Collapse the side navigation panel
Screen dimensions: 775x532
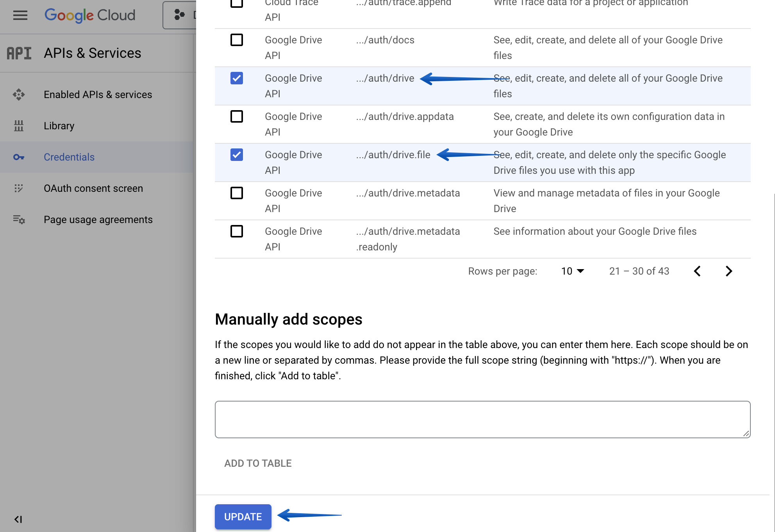point(18,519)
